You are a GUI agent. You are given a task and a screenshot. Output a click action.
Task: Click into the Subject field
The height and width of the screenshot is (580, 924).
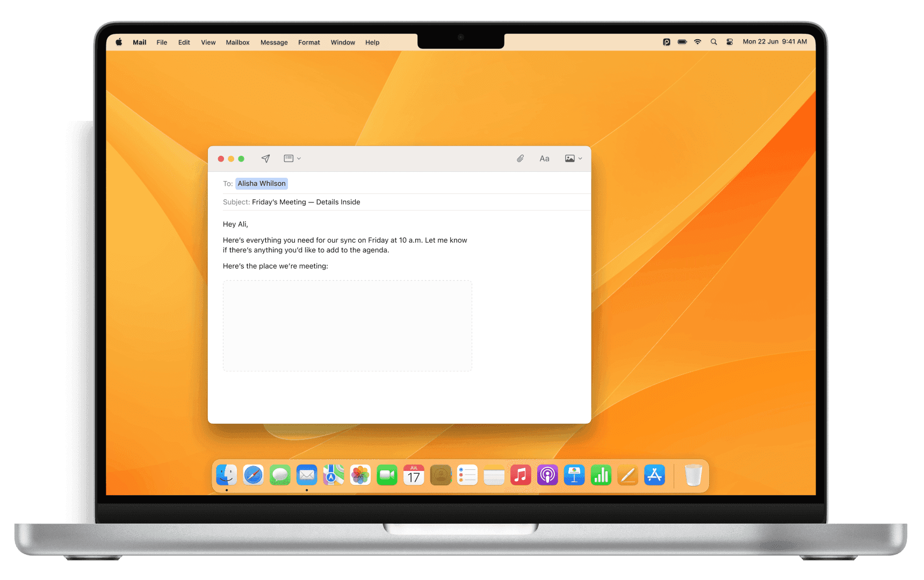pos(399,202)
